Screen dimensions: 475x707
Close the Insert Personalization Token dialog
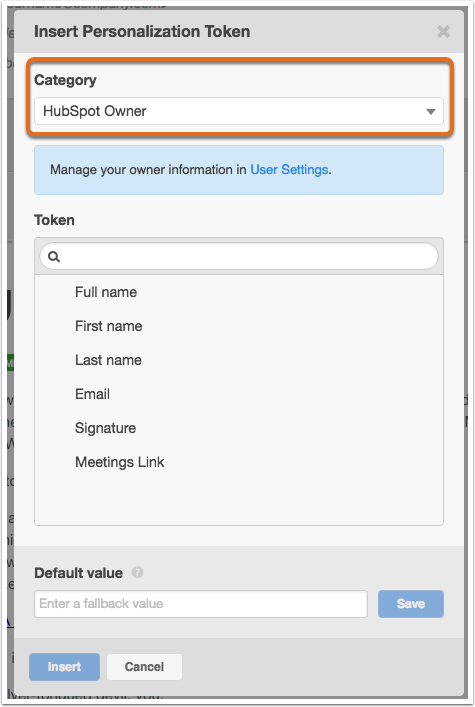pyautogui.click(x=443, y=32)
